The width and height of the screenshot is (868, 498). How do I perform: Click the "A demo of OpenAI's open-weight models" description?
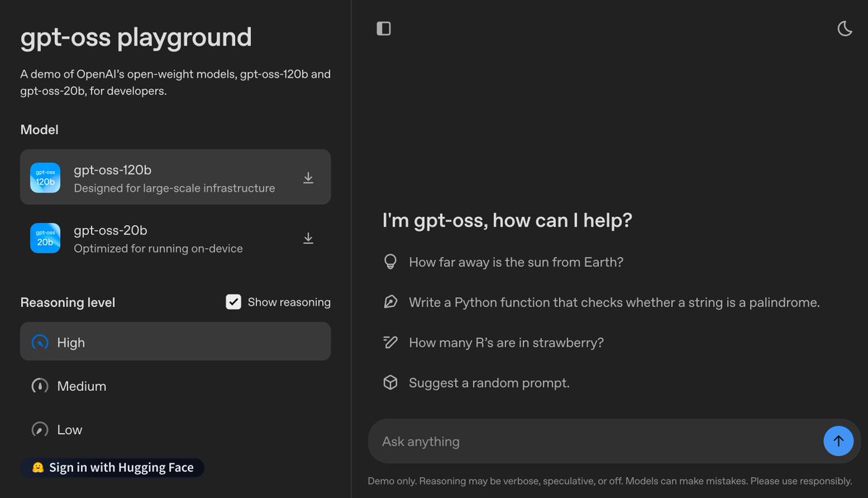coord(176,83)
